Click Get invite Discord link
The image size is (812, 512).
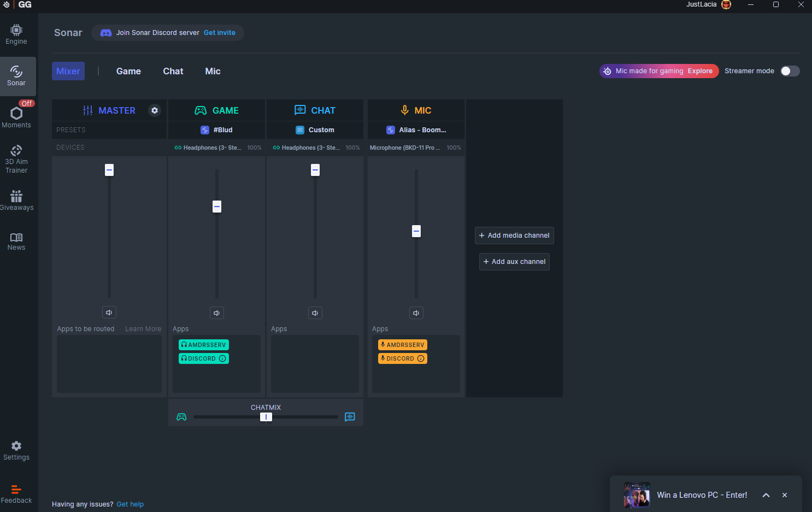[220, 33]
